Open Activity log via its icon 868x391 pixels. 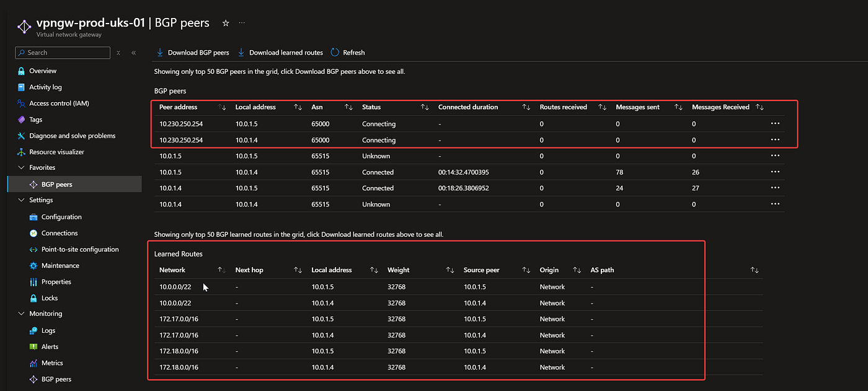point(21,87)
